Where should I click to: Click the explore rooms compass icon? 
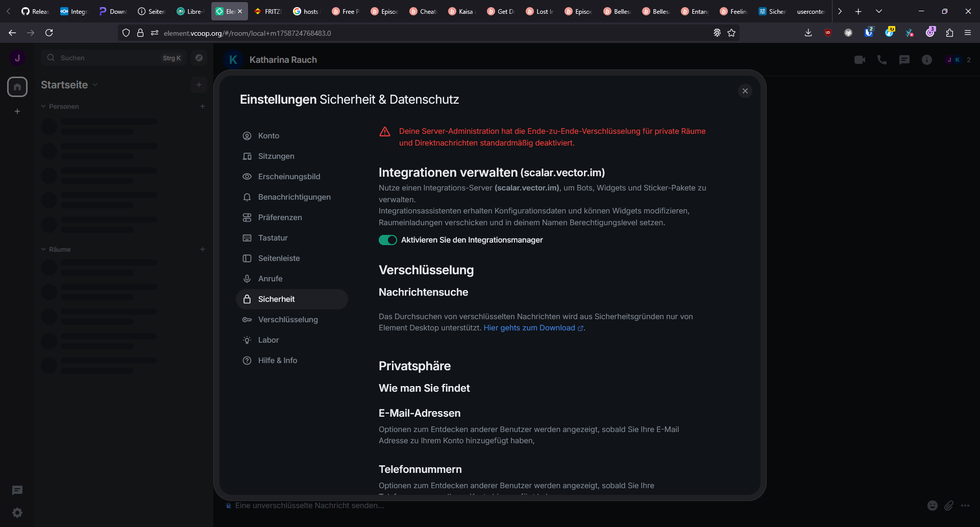click(x=199, y=58)
